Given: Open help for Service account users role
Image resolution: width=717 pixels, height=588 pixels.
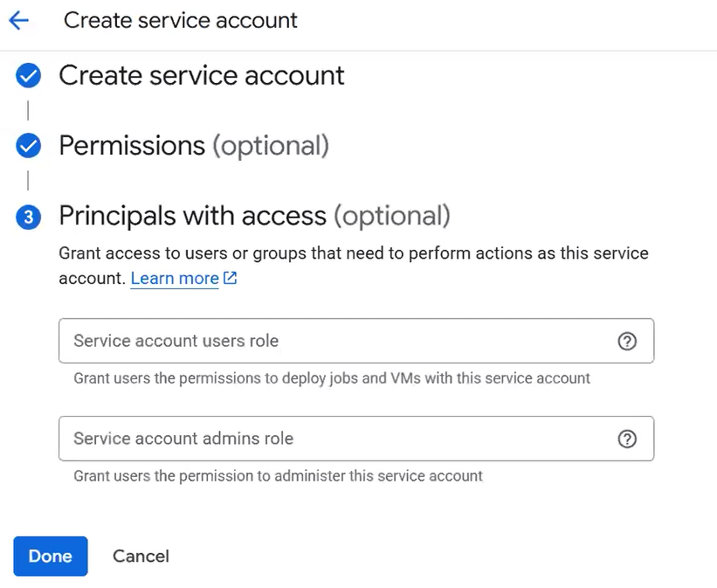Looking at the screenshot, I should point(626,342).
